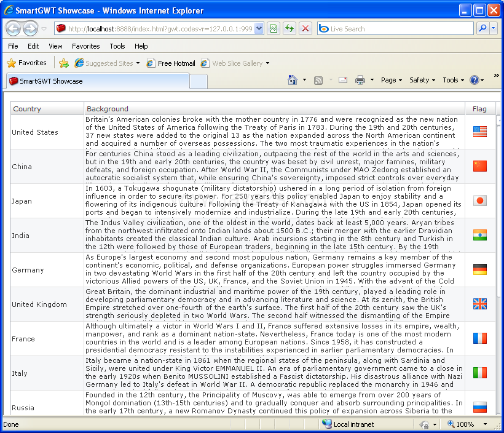The image size is (504, 433).
Task: Print the page with printer icon
Action: [360, 80]
